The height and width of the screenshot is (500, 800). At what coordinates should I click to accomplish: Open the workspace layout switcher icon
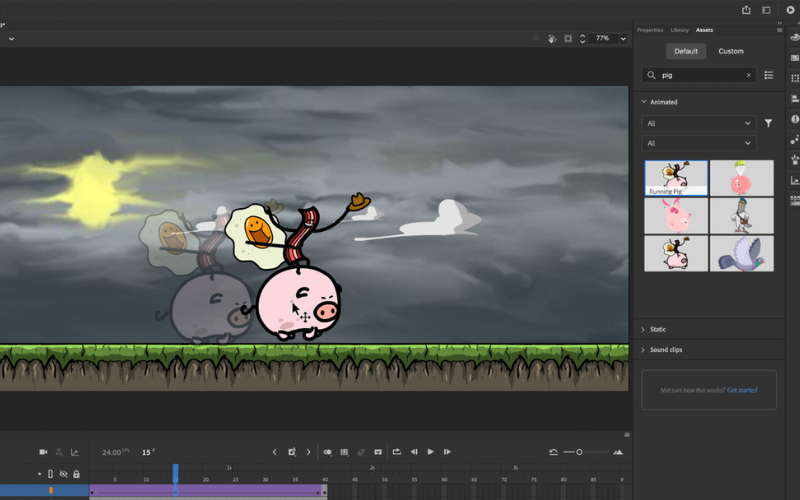767,10
